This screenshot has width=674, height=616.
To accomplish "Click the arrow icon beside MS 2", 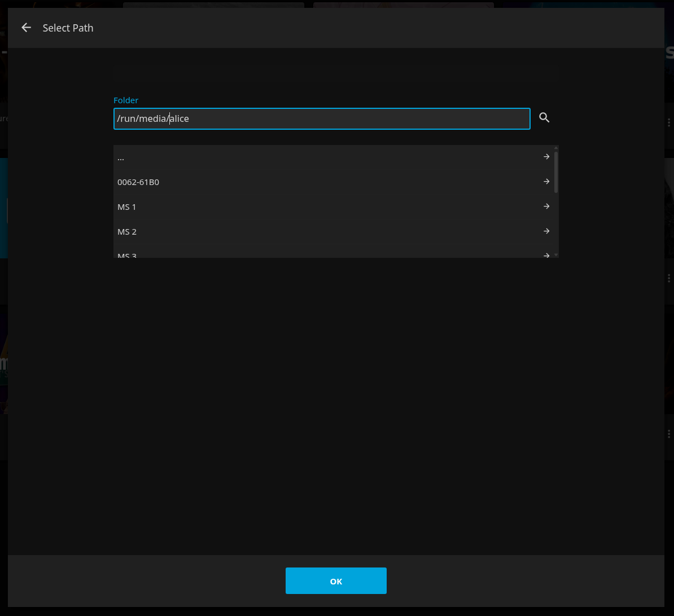I will tap(546, 231).
